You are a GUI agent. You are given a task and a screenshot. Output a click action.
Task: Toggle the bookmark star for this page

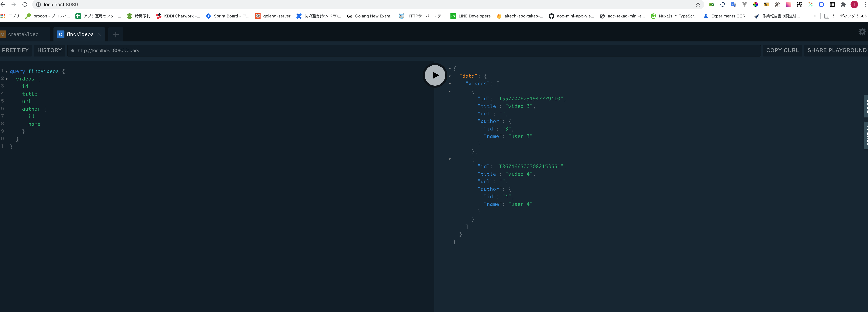pos(698,4)
